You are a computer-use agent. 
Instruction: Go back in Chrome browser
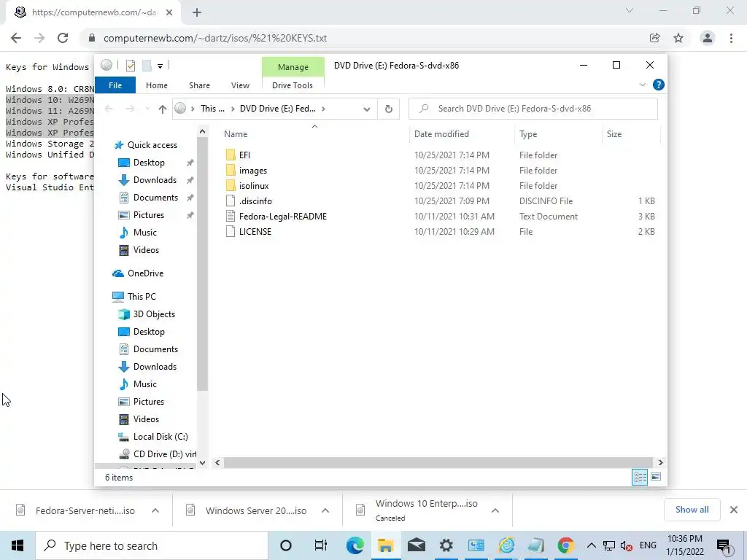point(16,38)
